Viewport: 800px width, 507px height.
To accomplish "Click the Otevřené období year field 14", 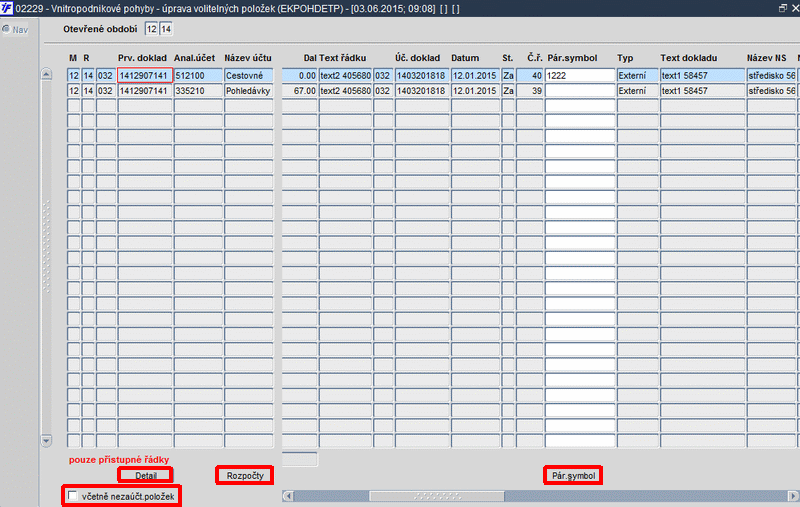I will point(166,29).
